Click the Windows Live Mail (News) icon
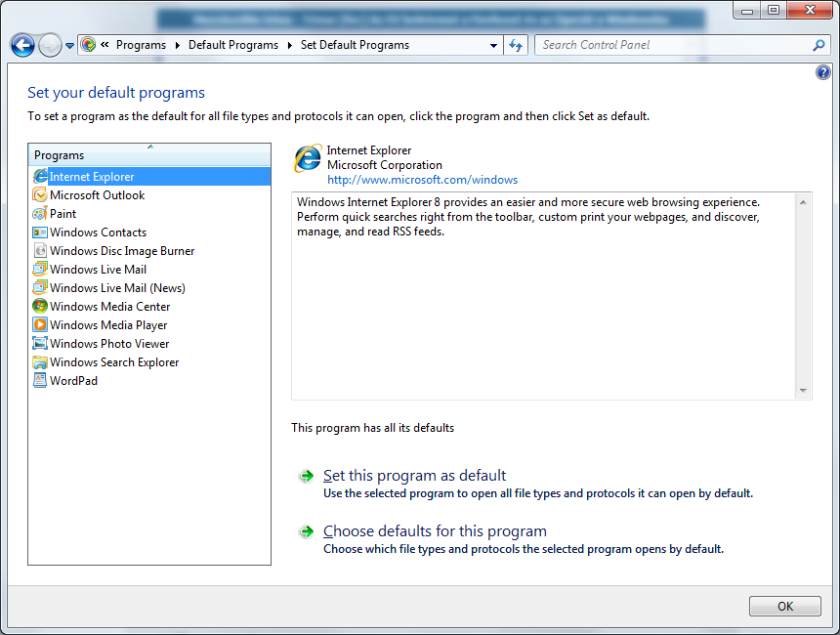840x635 pixels. coord(40,288)
